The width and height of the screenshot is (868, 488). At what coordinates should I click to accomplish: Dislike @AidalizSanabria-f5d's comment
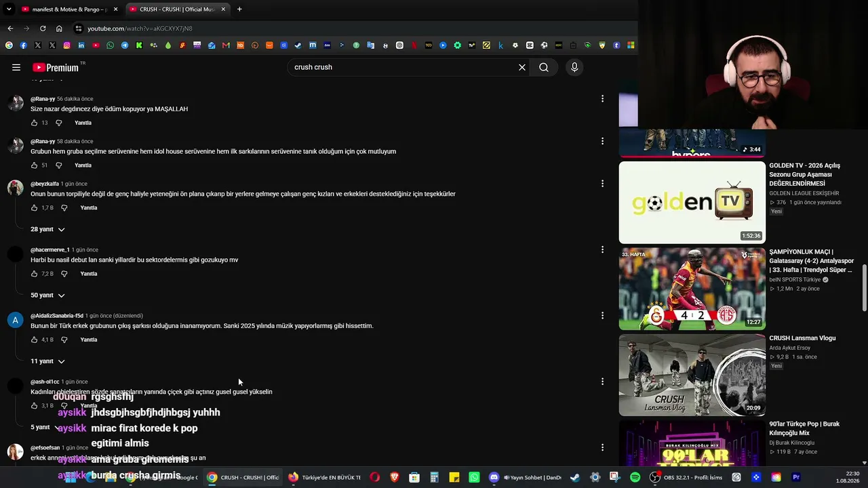[64, 340]
